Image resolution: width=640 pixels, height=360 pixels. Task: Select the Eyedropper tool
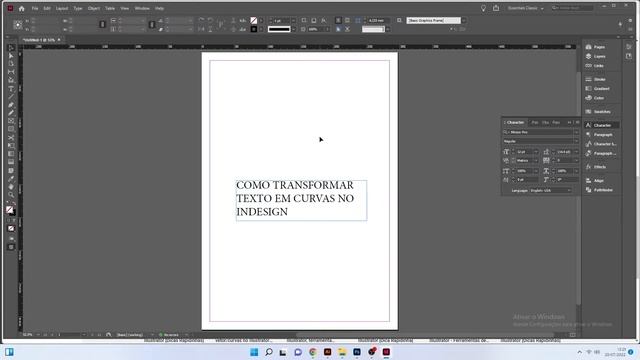click(x=11, y=179)
